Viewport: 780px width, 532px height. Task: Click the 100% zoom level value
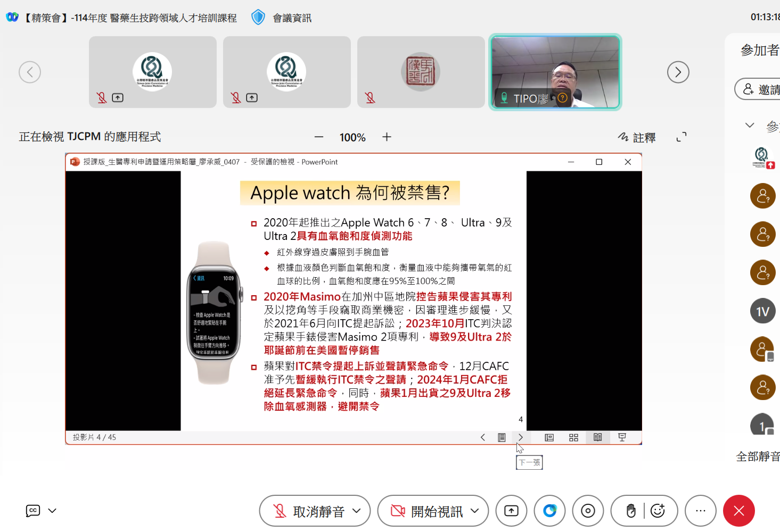point(352,137)
